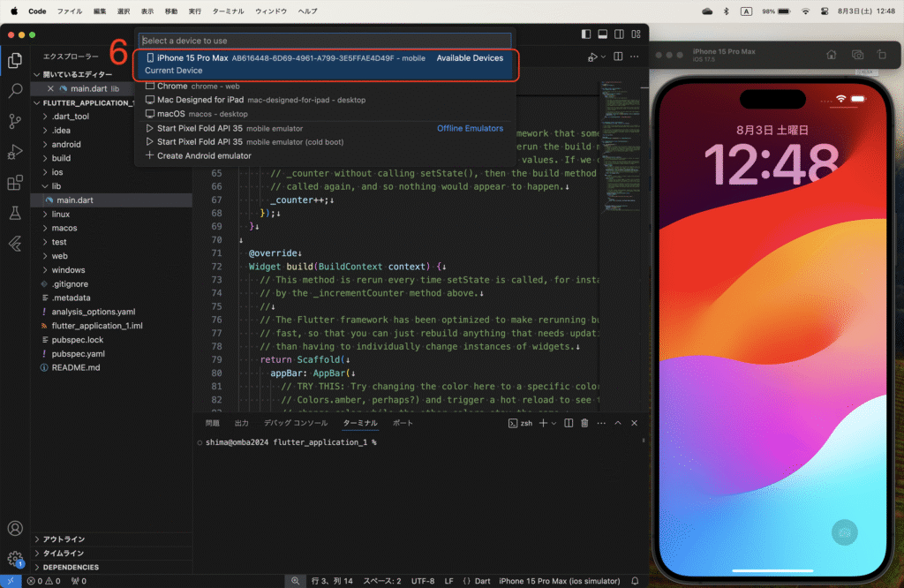Split the terminal pane
The height and width of the screenshot is (588, 904).
click(x=569, y=423)
